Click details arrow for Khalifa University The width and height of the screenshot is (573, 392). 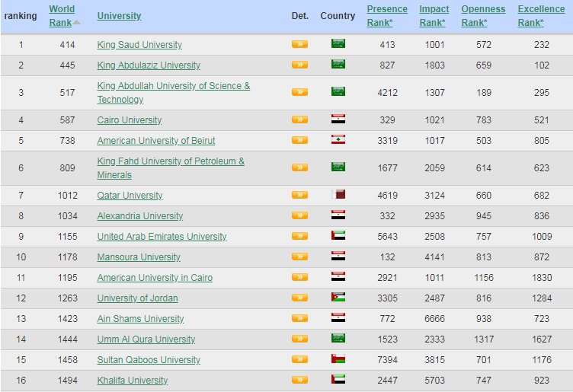[299, 380]
